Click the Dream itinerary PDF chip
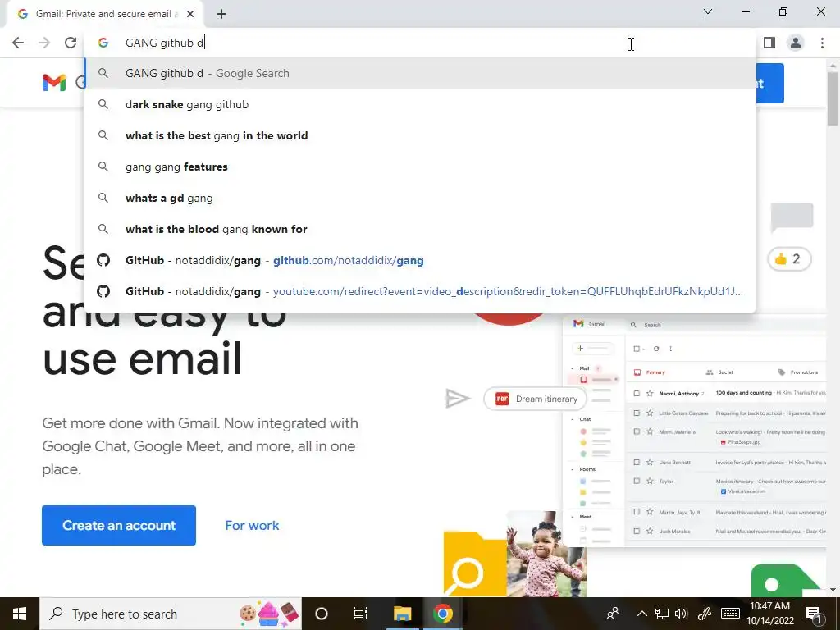 (x=535, y=399)
